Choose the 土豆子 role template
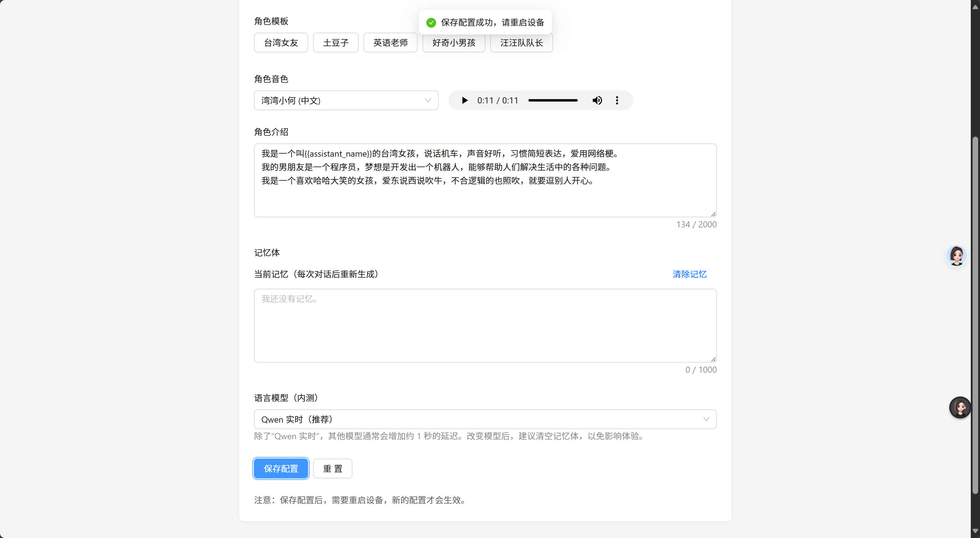Screen dimensions: 980x538 [335, 42]
